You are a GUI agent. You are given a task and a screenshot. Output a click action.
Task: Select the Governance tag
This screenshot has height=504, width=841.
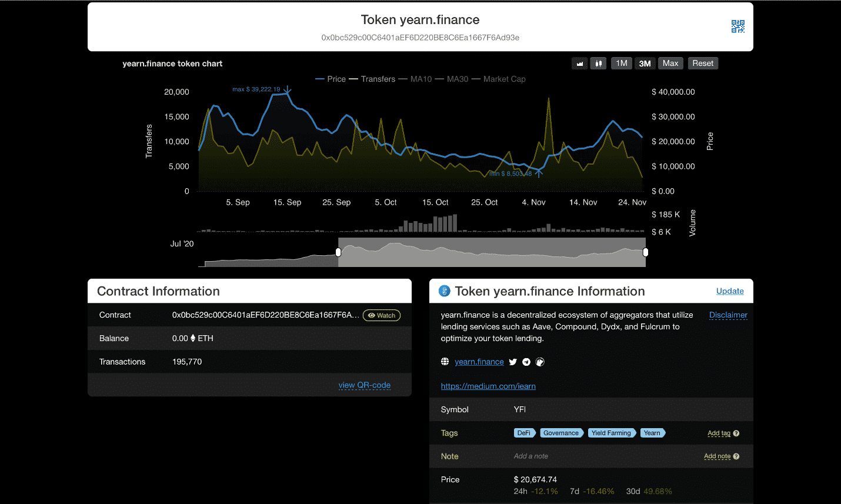pyautogui.click(x=561, y=433)
